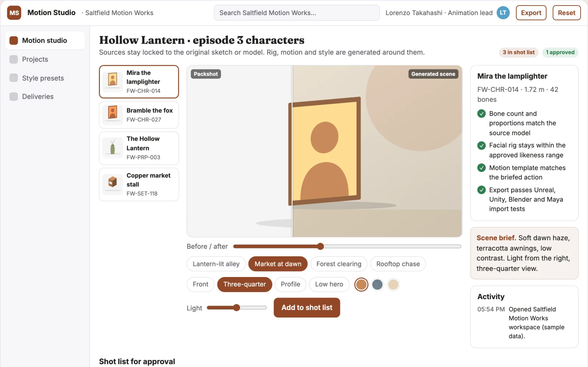Click the Deliveries sidebar icon
This screenshot has height=367, width=588.
pos(14,96)
